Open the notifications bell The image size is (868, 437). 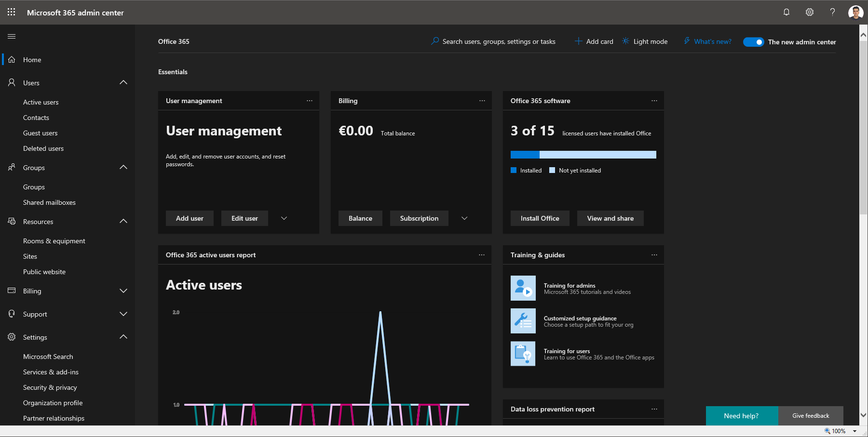click(x=787, y=12)
